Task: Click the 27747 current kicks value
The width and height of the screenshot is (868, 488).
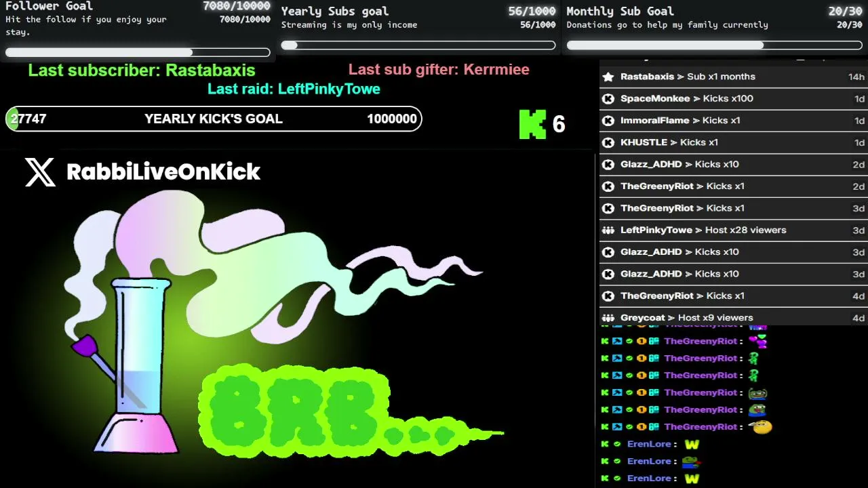Action: tap(28, 119)
